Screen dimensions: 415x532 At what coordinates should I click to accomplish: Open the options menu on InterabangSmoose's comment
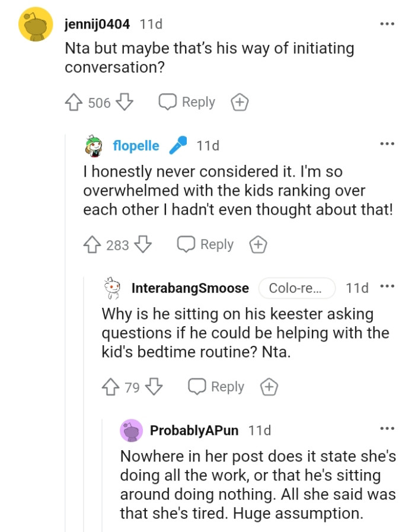(388, 286)
